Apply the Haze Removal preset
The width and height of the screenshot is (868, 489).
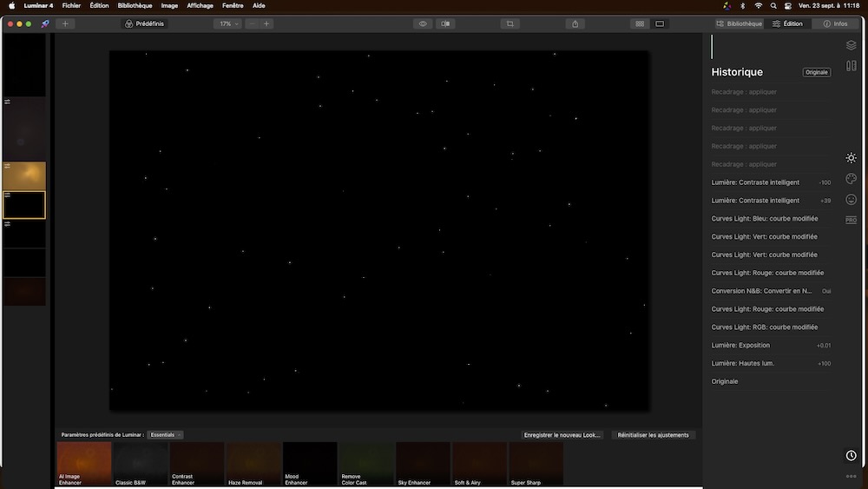(253, 464)
